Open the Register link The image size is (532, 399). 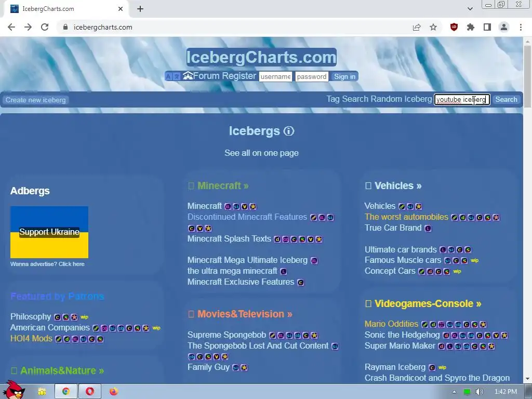click(239, 76)
